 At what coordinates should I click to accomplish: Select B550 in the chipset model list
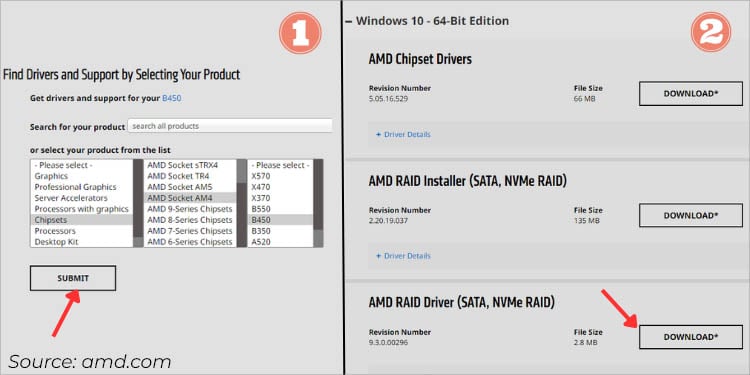pos(280,209)
